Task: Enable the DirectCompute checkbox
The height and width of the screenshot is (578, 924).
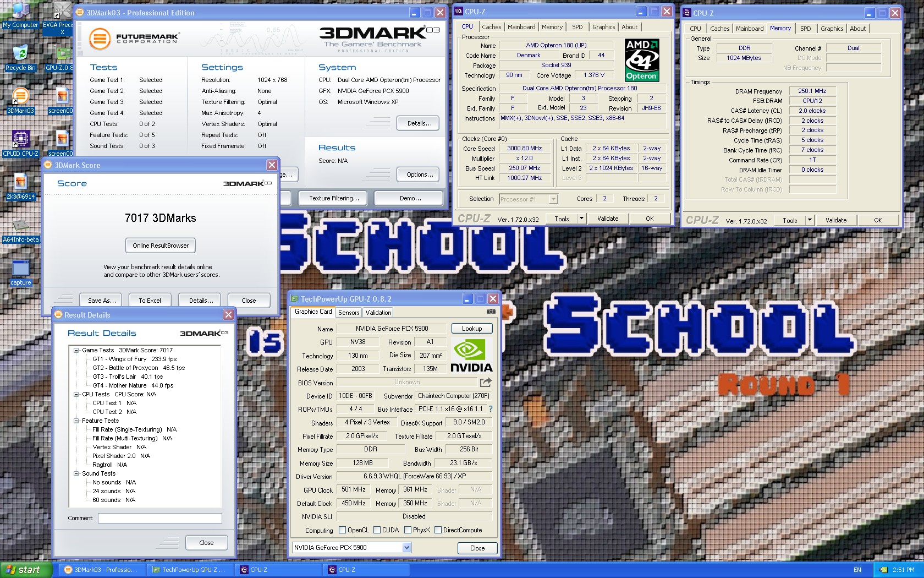Action: tap(438, 530)
